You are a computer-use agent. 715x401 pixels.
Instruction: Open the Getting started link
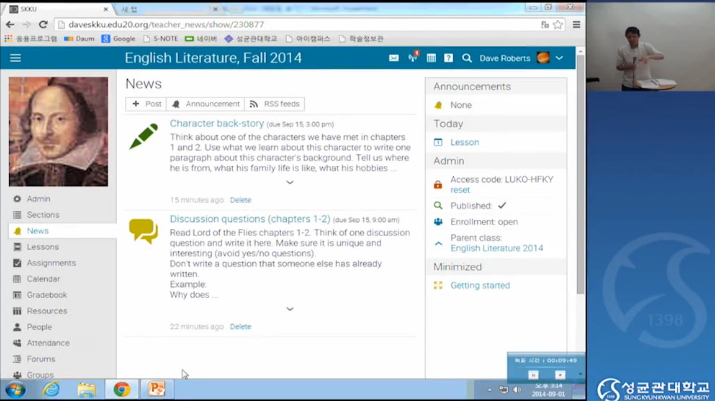(x=479, y=285)
